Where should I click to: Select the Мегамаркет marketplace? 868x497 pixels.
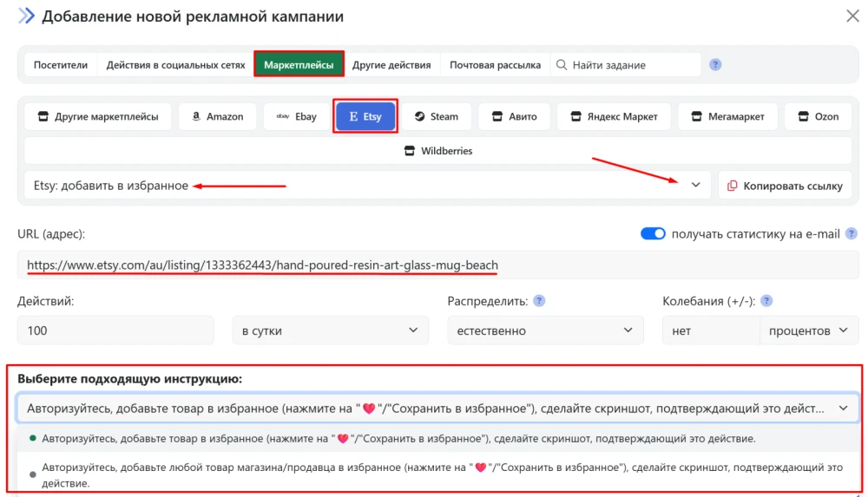[727, 116]
